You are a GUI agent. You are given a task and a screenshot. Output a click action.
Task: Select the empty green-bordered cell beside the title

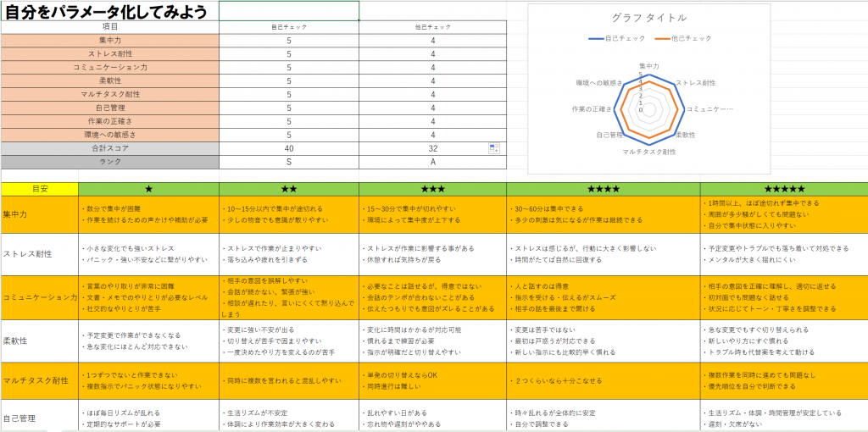point(288,10)
